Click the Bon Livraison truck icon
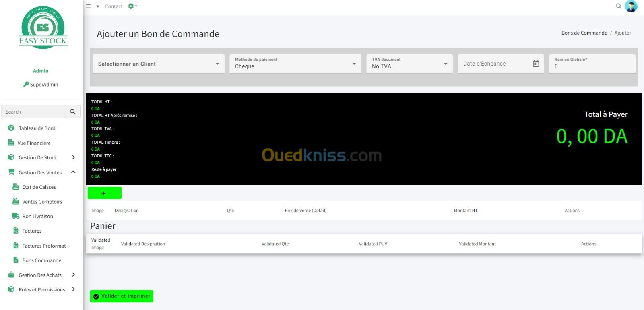This screenshot has height=310, width=644. point(16,216)
